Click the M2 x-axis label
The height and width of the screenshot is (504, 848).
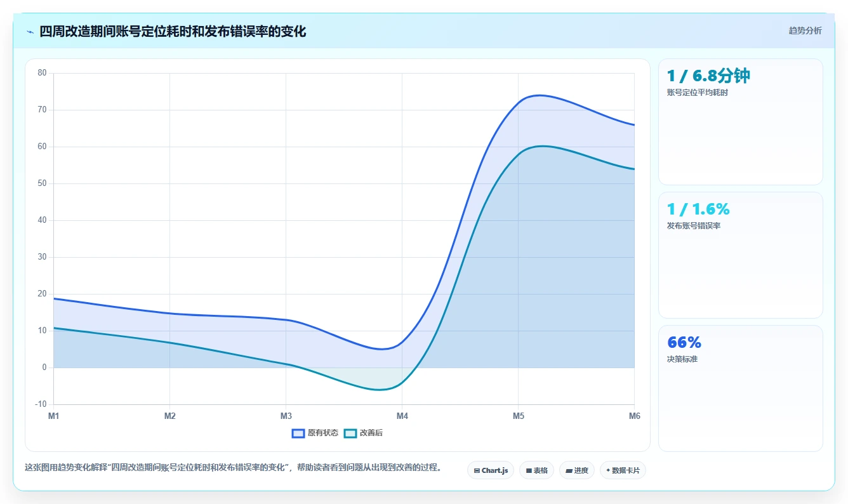[169, 416]
